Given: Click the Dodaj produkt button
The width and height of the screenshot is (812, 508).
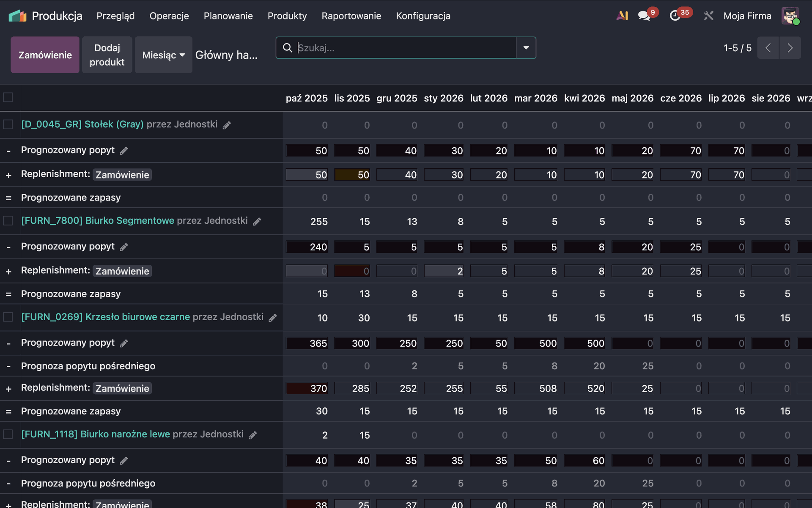Looking at the screenshot, I should pos(107,55).
